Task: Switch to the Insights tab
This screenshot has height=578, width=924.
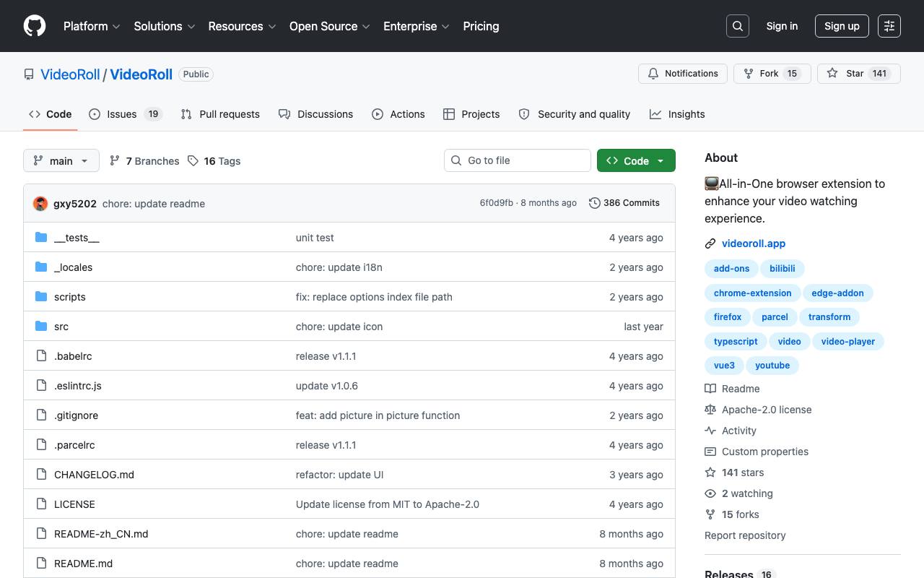Action: point(677,114)
